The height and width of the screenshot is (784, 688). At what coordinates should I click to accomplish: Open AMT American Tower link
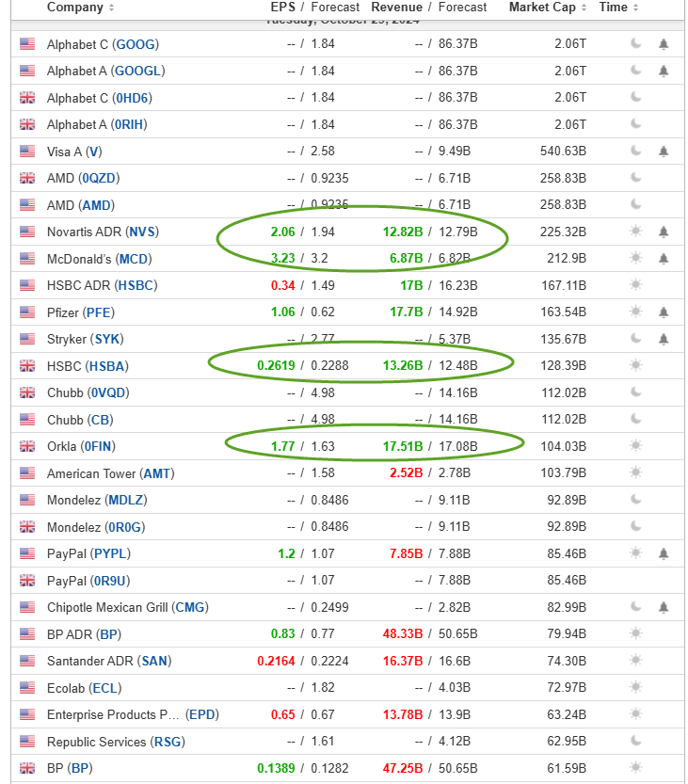[157, 473]
